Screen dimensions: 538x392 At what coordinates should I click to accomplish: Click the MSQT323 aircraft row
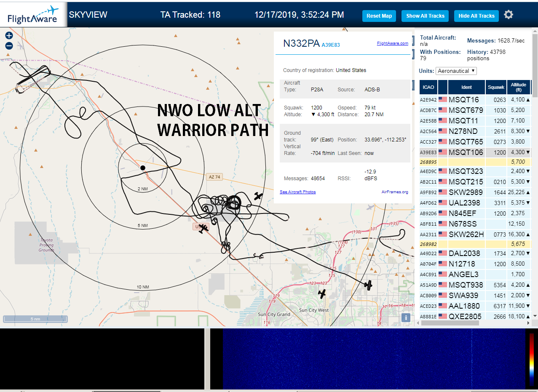coord(475,171)
